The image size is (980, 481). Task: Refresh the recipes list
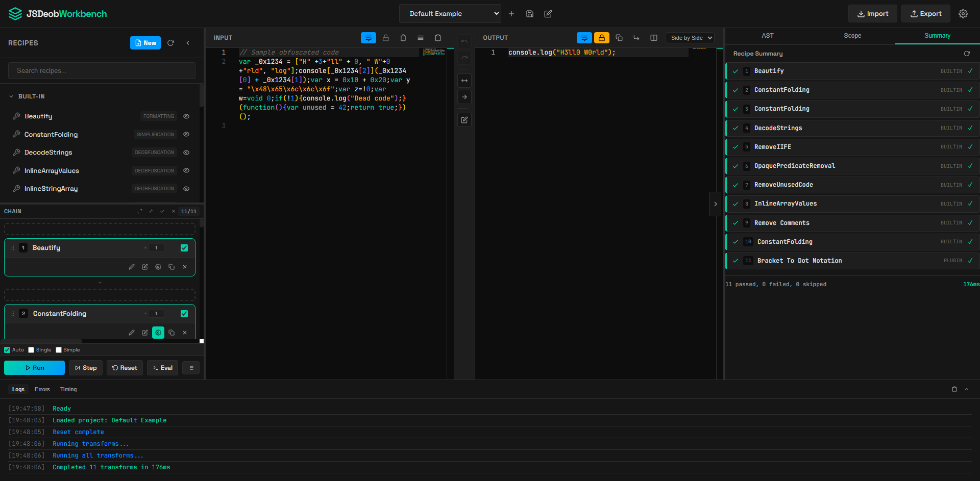[x=171, y=43]
